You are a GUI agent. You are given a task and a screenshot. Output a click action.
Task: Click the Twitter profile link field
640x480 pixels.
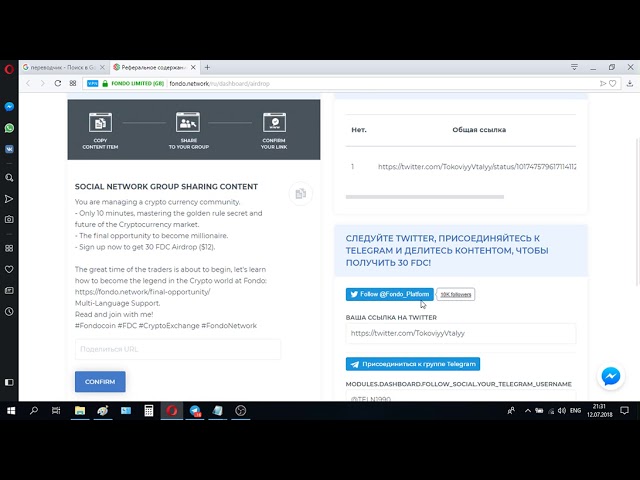point(461,333)
